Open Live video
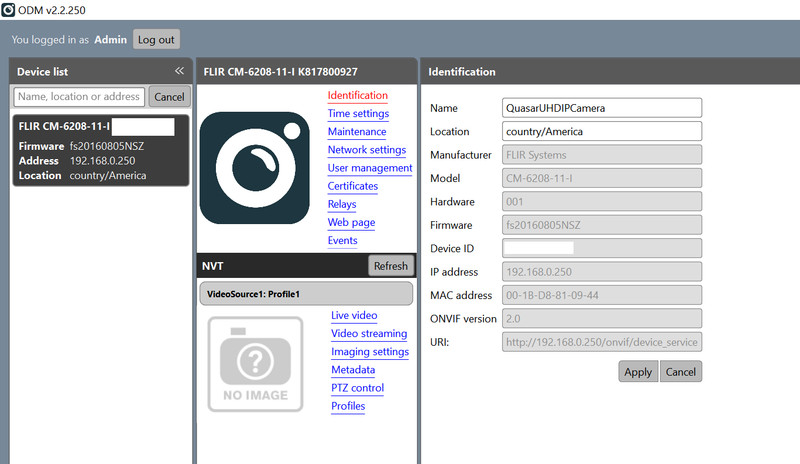The image size is (800, 464). click(x=354, y=315)
